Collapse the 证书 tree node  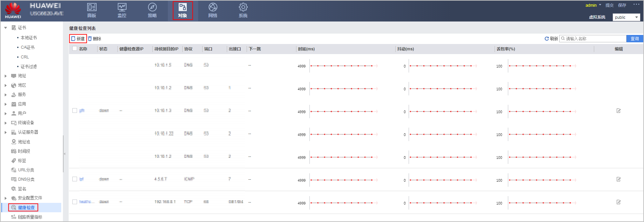click(6, 28)
